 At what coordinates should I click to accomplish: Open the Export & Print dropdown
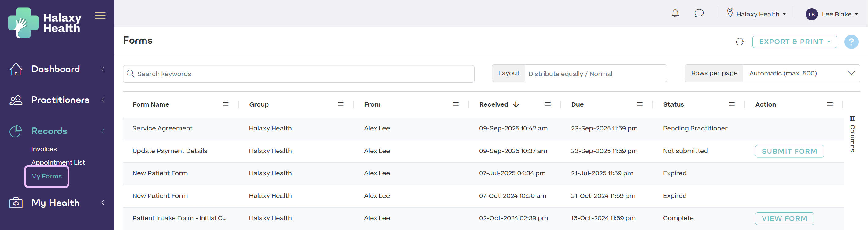(794, 42)
